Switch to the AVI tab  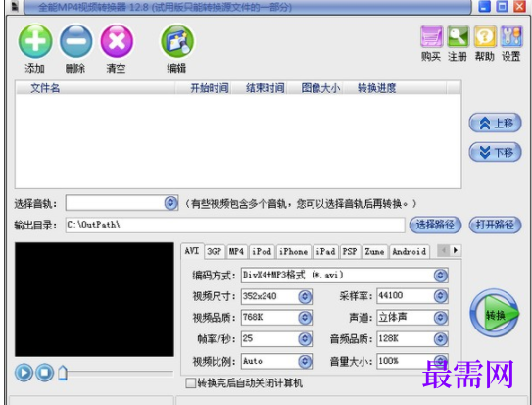tap(192, 251)
